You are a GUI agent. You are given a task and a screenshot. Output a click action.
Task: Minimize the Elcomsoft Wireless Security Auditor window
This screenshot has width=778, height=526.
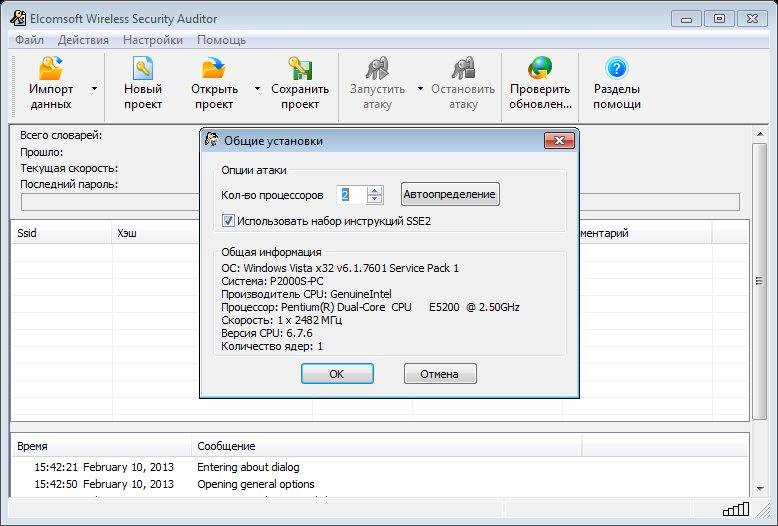point(686,19)
